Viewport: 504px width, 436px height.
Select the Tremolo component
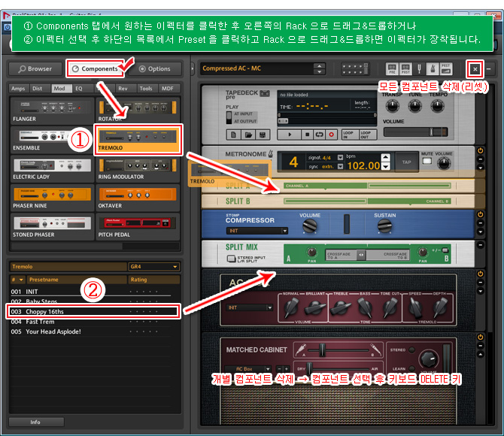(x=138, y=140)
